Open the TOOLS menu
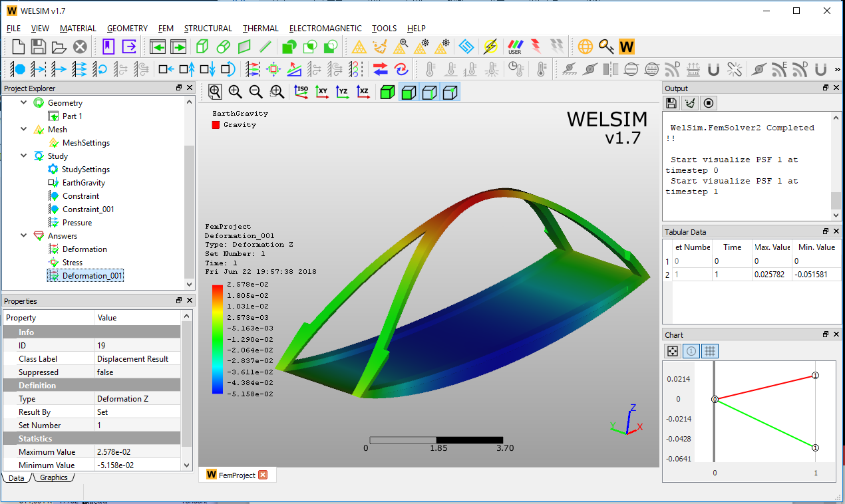845x504 pixels. tap(384, 29)
